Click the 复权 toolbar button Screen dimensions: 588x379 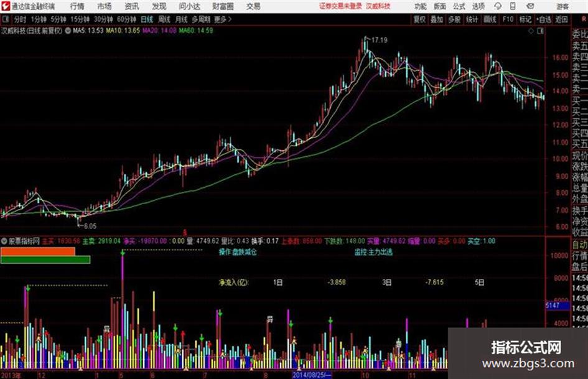[419, 19]
